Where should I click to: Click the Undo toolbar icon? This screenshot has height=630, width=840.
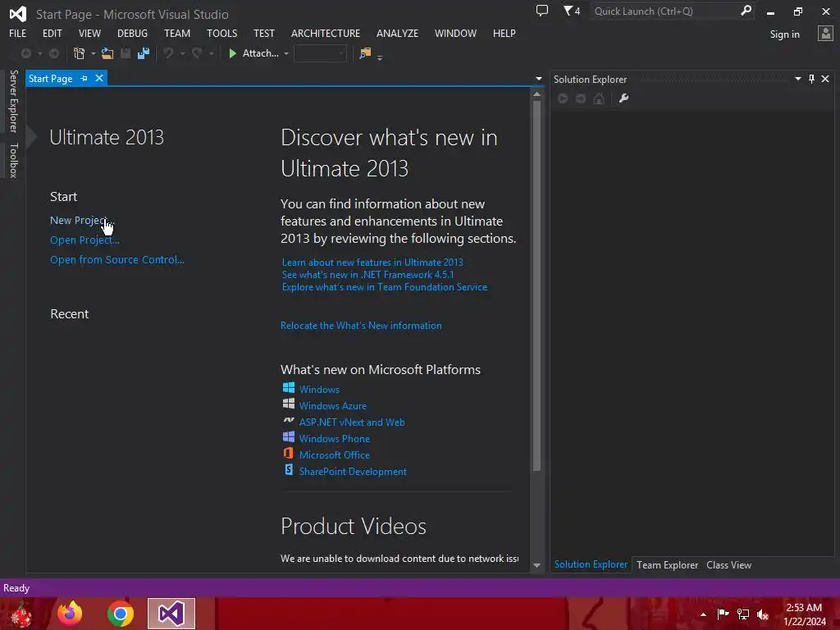click(x=168, y=53)
